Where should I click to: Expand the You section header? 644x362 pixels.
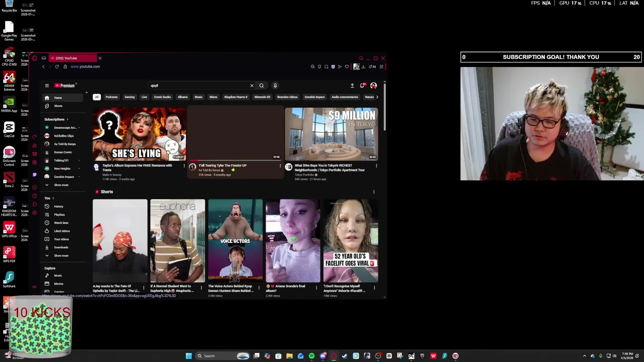49,198
